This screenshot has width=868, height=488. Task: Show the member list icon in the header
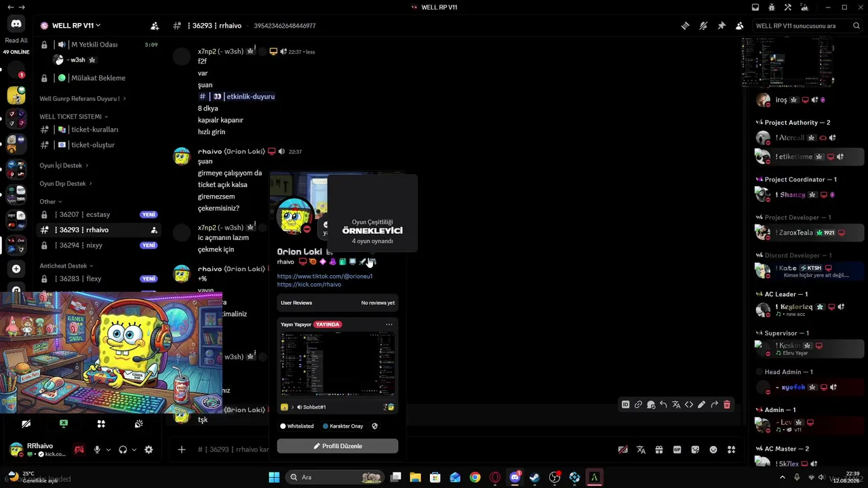point(739,26)
